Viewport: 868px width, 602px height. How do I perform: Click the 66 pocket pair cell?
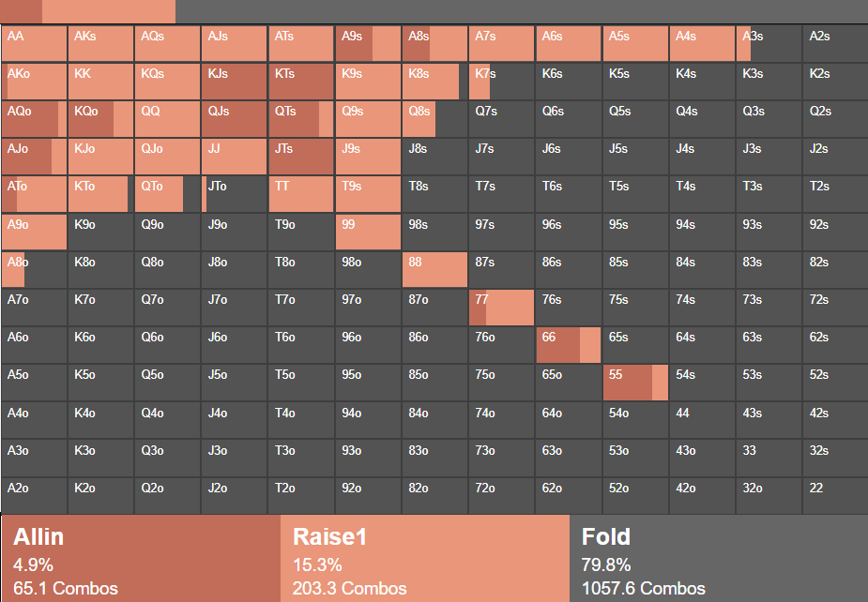pos(569,345)
